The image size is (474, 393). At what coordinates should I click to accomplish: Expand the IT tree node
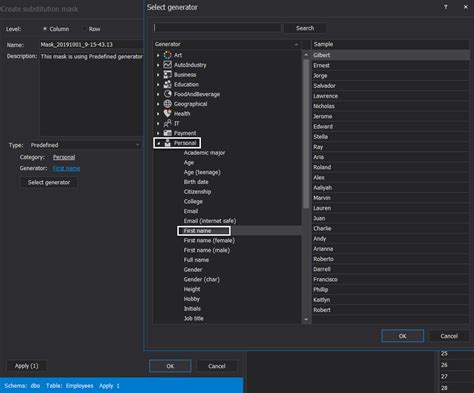(158, 124)
